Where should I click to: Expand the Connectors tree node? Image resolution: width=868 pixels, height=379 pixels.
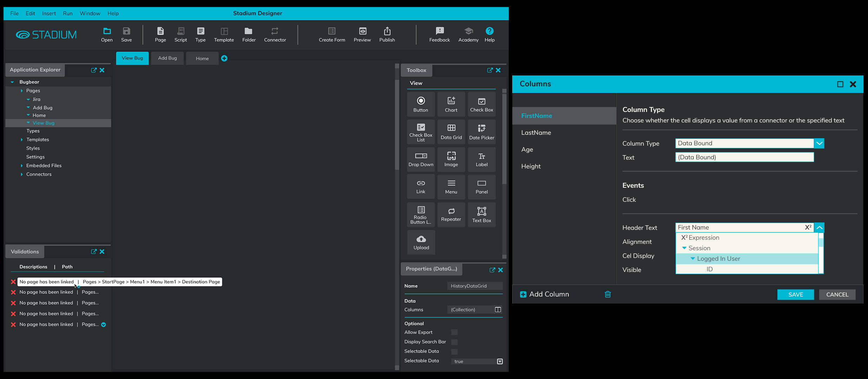[21, 174]
